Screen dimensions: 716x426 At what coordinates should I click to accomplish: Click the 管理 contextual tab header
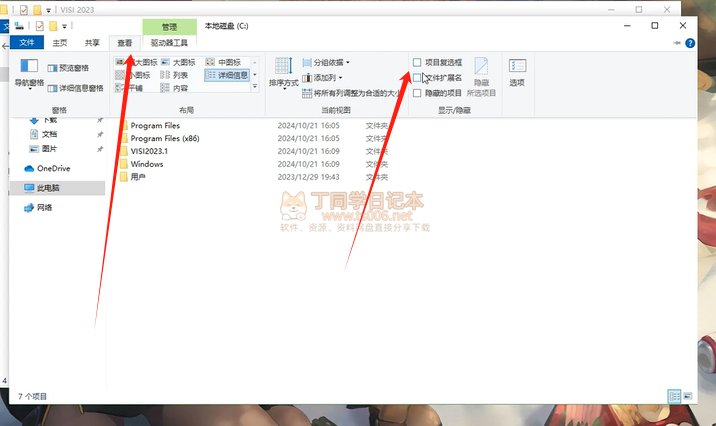[169, 27]
